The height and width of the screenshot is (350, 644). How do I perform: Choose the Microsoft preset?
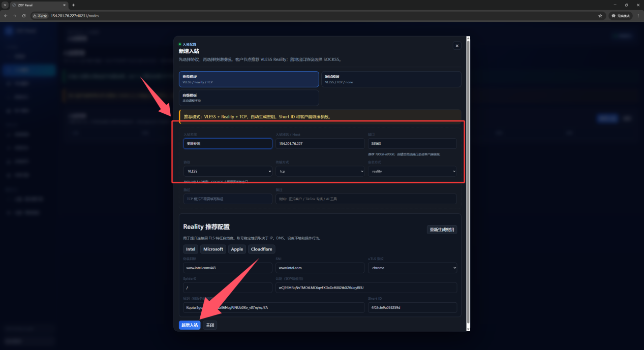tap(213, 249)
